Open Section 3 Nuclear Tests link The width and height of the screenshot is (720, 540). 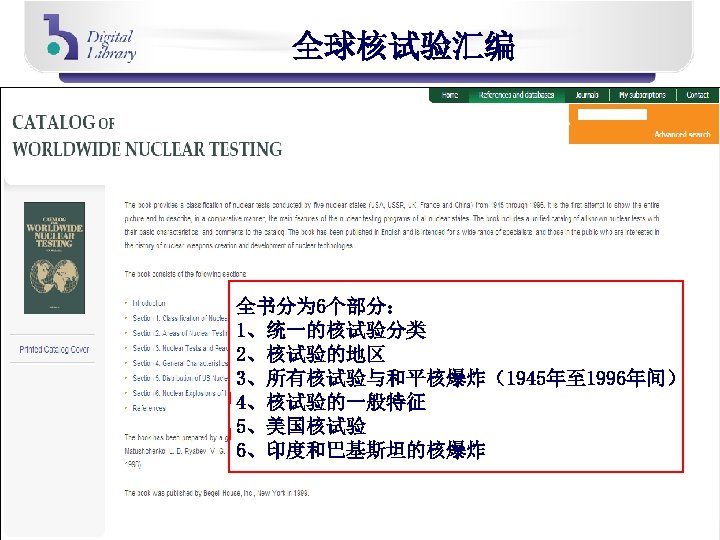pos(180,349)
